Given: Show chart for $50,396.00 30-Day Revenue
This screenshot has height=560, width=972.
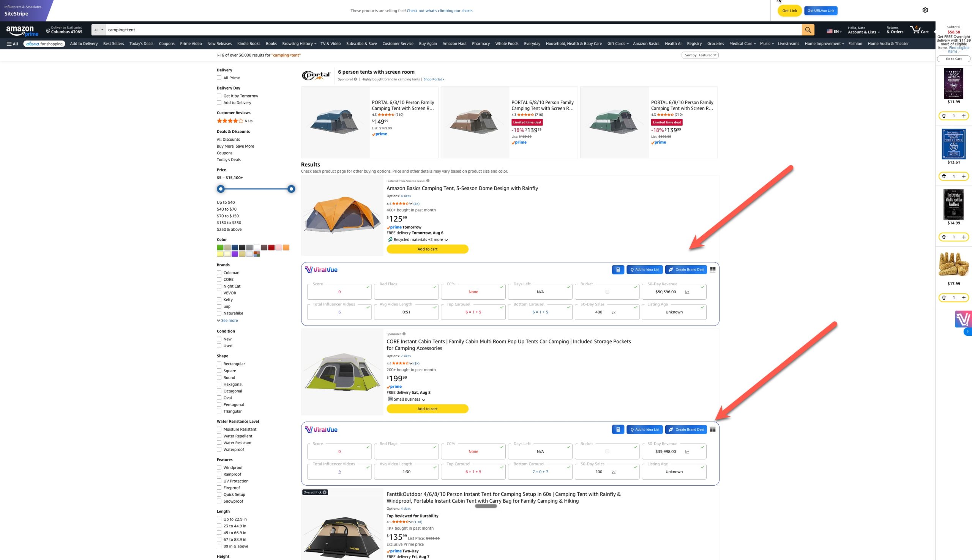Looking at the screenshot, I should pyautogui.click(x=687, y=292).
